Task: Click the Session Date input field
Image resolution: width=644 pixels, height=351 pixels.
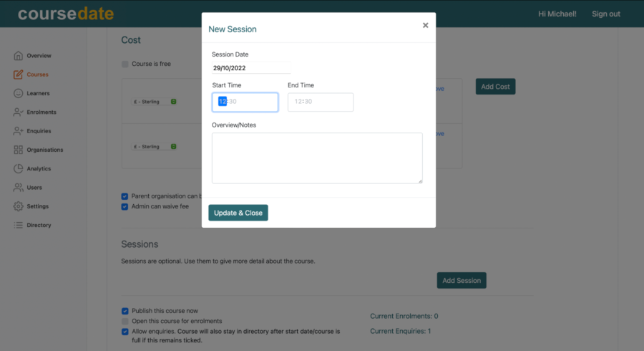Action: click(x=251, y=67)
